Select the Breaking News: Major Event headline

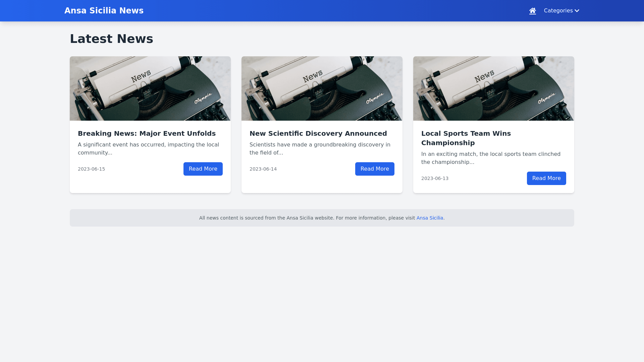(147, 133)
